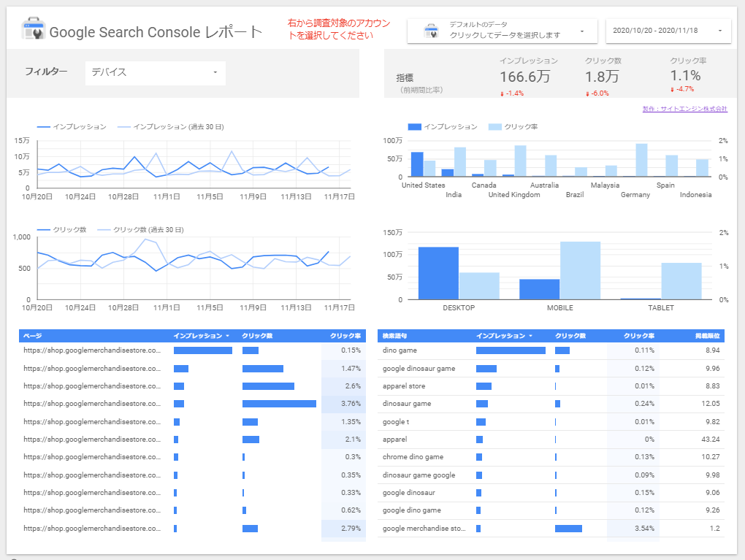
Task: Select the google dinosaur game query row
Action: point(551,369)
